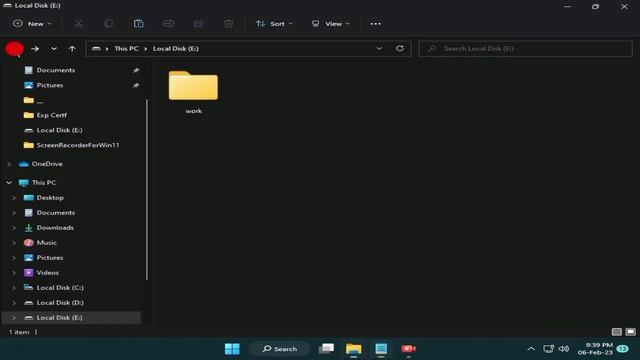640x360 pixels.
Task: Select This PC in the navigation pane
Action: click(x=44, y=183)
